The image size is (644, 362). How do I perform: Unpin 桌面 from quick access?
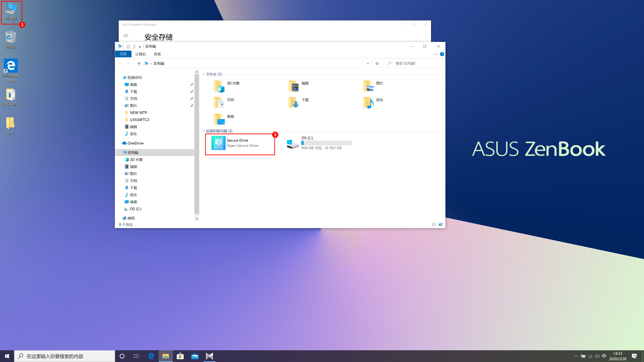point(192,85)
